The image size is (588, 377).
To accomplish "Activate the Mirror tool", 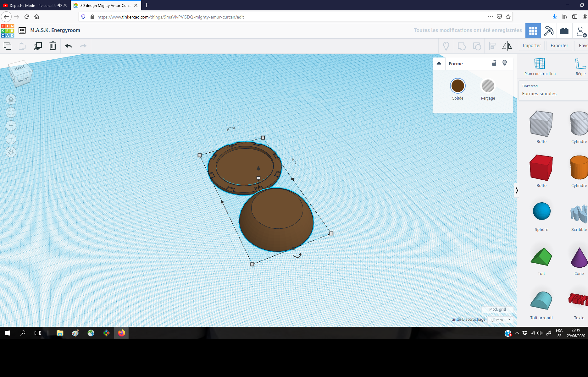I will coord(507,46).
